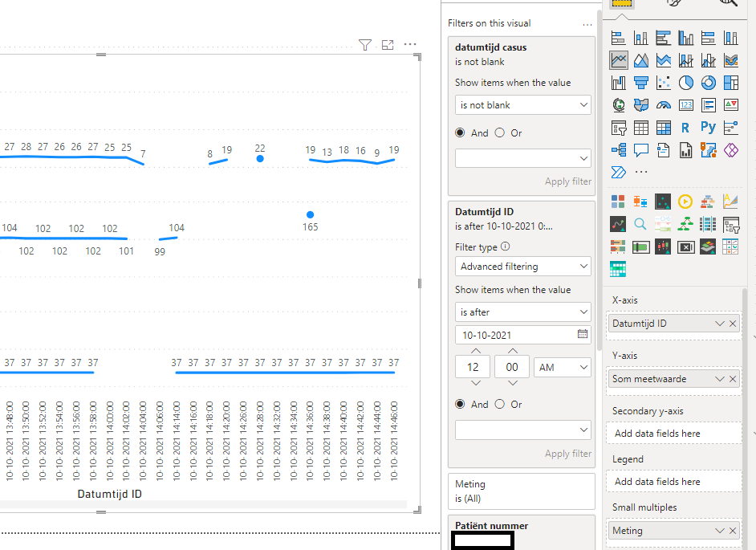Expand the Meting is (All) filter card
The height and width of the screenshot is (550, 756).
tap(521, 491)
